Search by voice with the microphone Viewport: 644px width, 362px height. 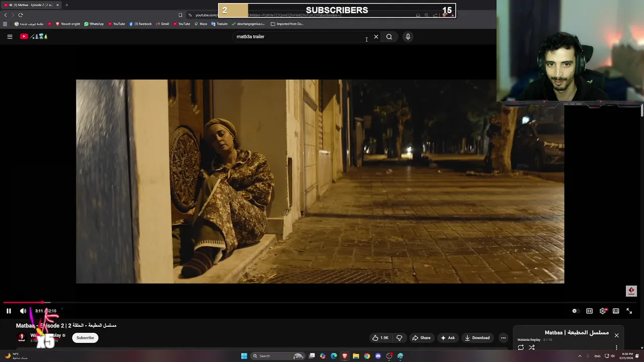[408, 37]
